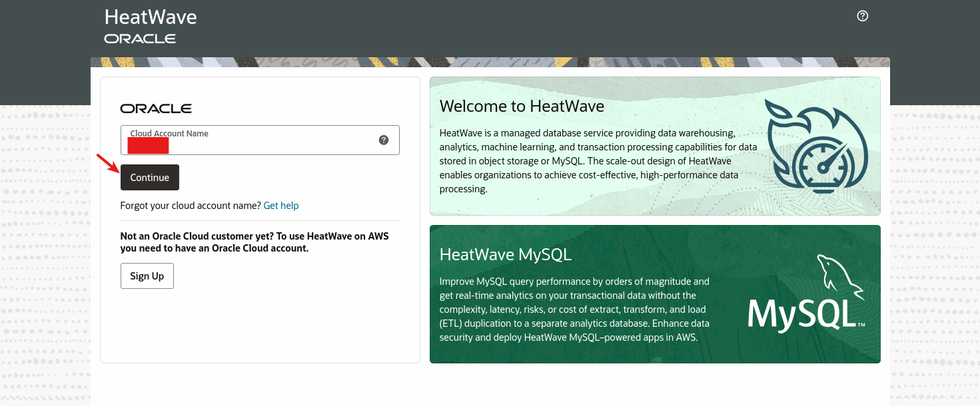Click the Welcome to HeatWave heading
Viewport: 980px width, 406px height.
(522, 106)
